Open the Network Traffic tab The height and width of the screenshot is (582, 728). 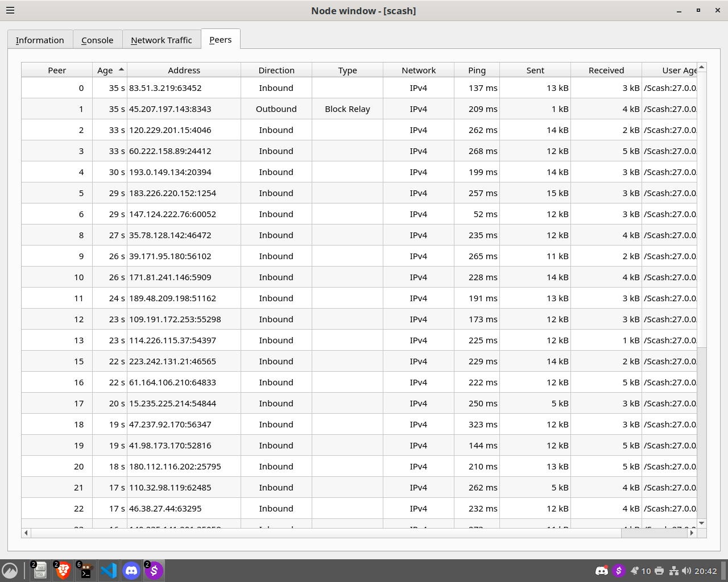(x=162, y=40)
